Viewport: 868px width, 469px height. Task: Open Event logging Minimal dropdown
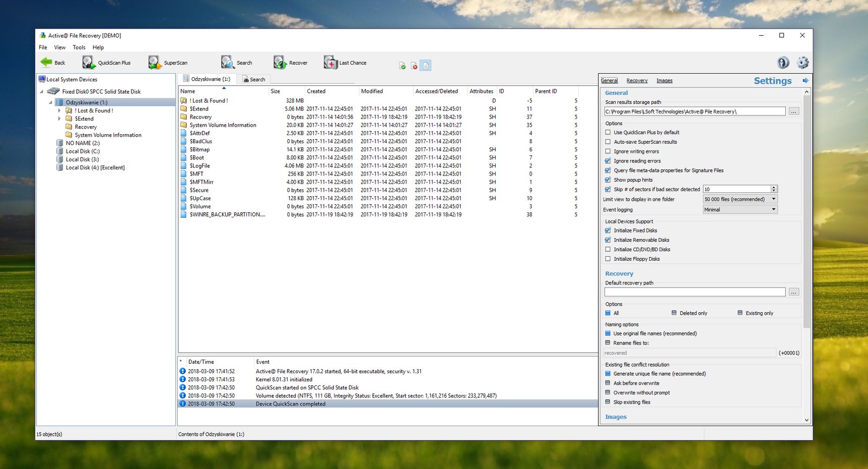(x=740, y=210)
